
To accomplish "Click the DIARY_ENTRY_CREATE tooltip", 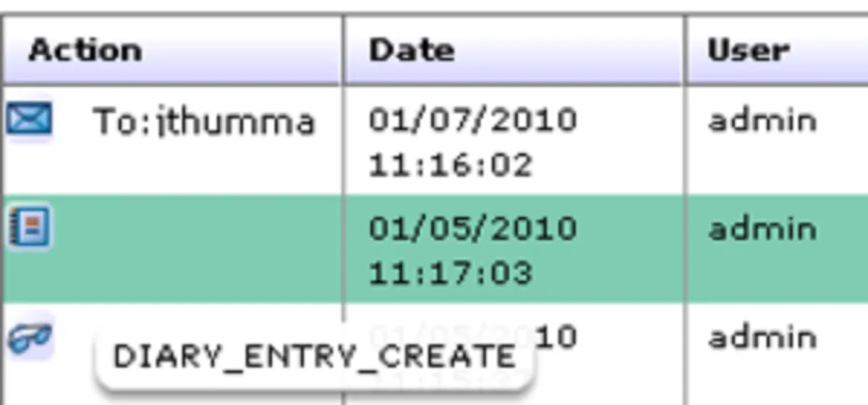I will [x=314, y=357].
